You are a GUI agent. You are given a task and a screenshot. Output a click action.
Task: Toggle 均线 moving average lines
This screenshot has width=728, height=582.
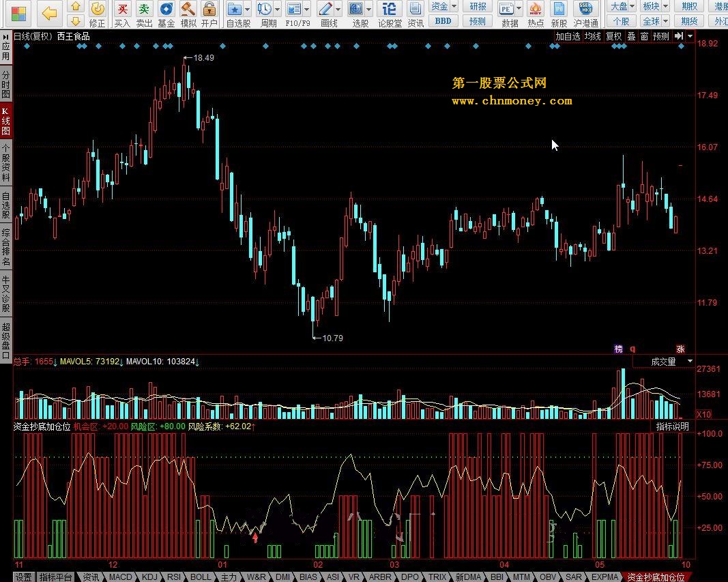click(x=592, y=36)
